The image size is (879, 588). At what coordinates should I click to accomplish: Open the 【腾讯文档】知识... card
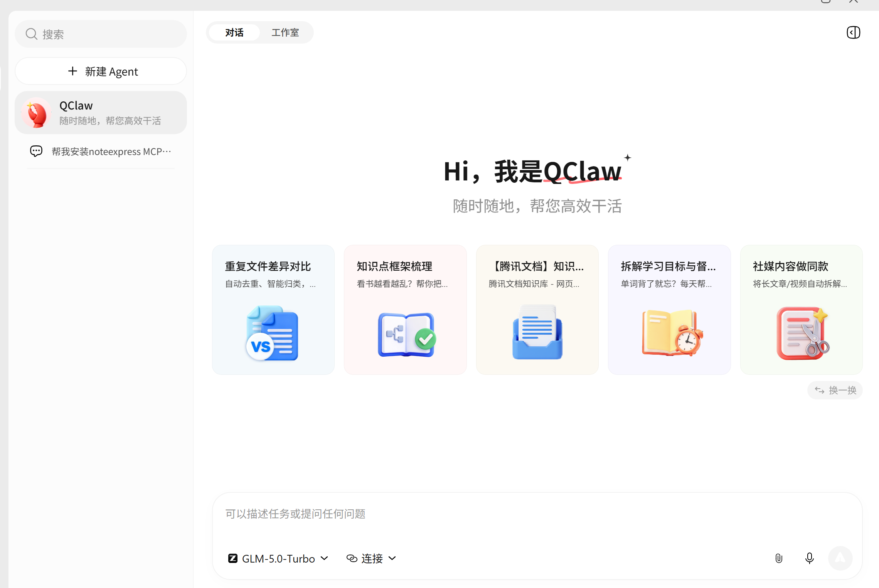537,310
